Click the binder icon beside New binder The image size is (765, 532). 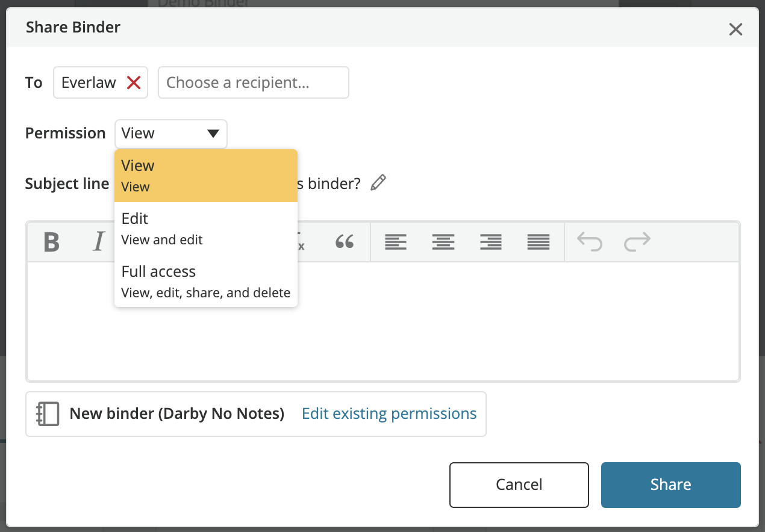pos(47,413)
